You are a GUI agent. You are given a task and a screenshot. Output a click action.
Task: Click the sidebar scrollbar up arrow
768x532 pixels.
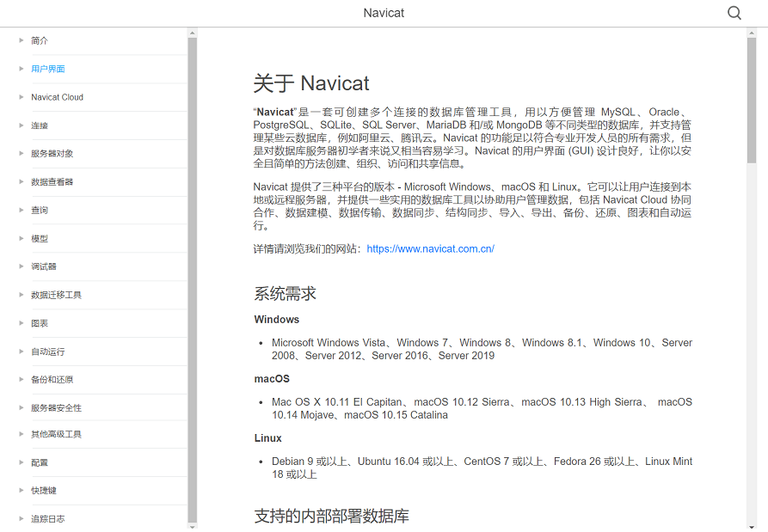193,33
